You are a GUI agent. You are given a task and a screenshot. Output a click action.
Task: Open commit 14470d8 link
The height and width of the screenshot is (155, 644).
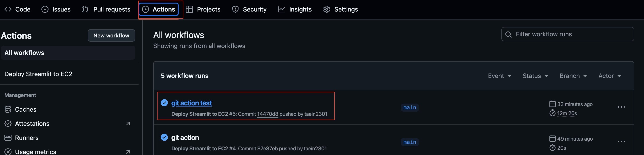(268, 114)
